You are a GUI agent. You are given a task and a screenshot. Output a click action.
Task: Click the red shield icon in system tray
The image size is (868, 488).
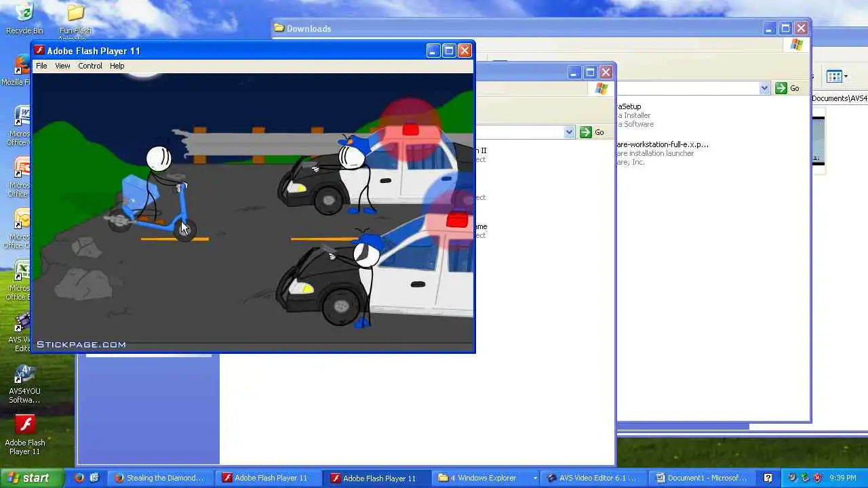[x=818, y=478]
